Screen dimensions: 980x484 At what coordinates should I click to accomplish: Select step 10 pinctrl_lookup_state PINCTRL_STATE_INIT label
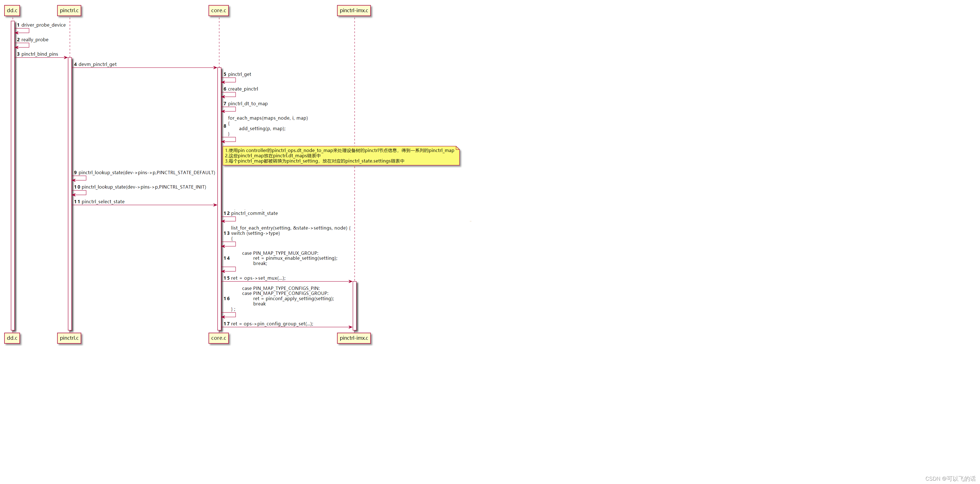coord(140,187)
